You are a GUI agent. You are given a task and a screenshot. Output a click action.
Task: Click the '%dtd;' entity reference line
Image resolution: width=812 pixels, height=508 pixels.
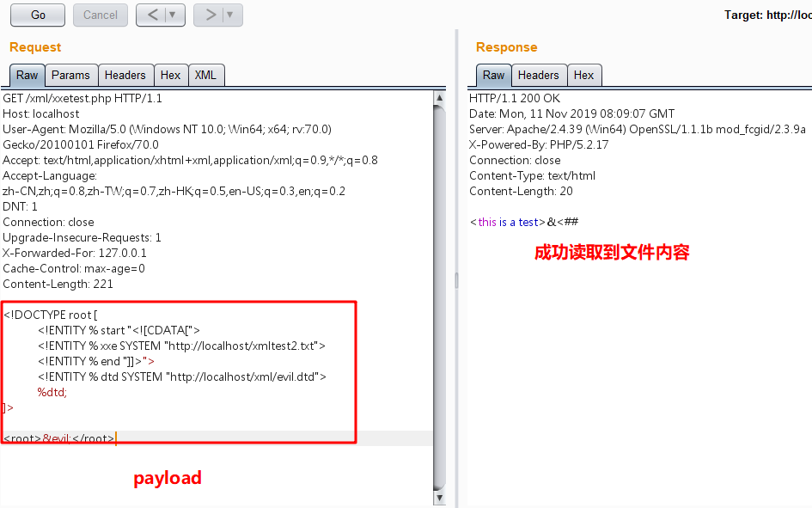pos(52,393)
